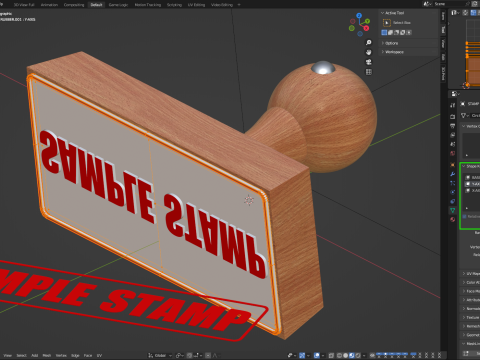This screenshot has width=480, height=360.
Task: Select the highlighted Y-AX shape key row
Action: [x=472, y=184]
